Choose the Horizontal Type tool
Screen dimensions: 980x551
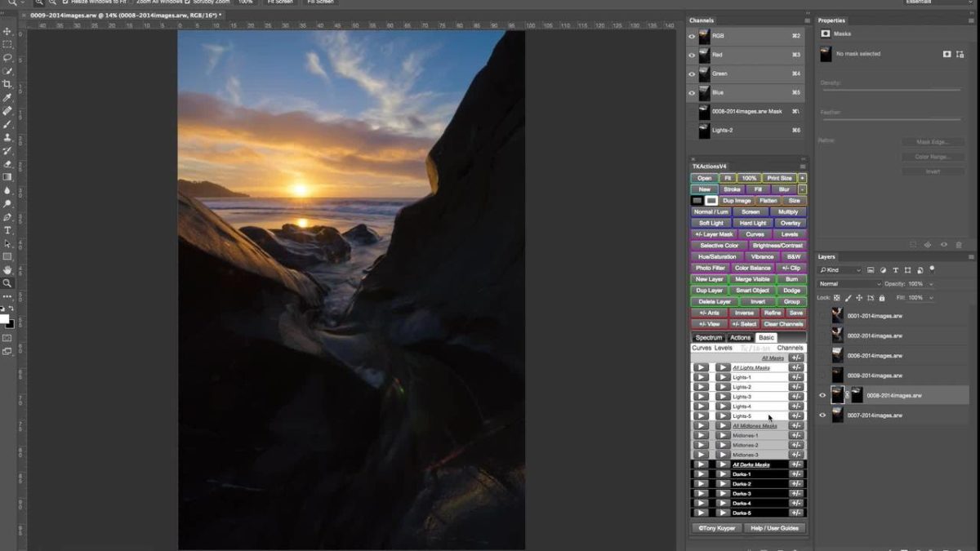[x=7, y=230]
